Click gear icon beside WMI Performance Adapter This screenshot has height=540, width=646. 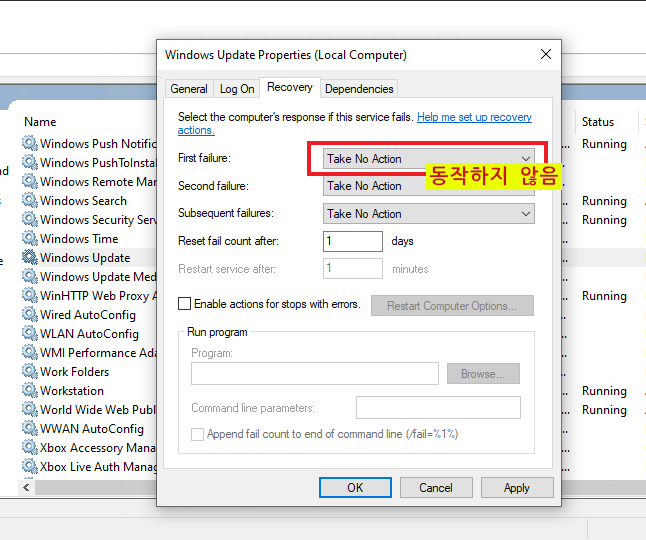30,352
